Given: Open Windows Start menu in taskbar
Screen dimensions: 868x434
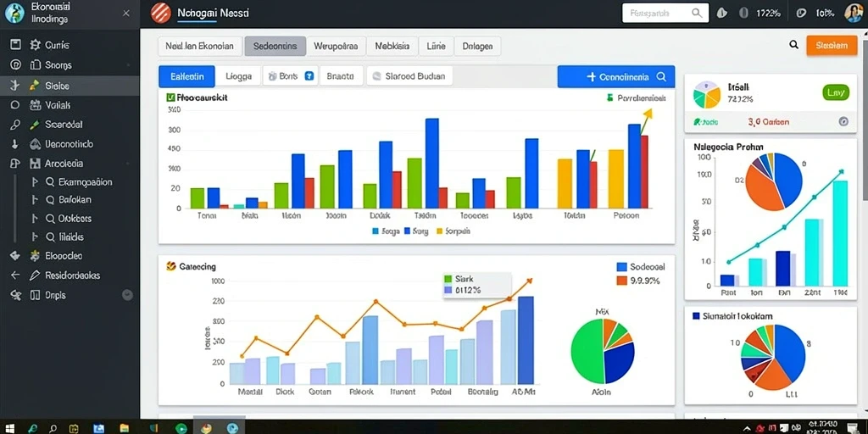Looking at the screenshot, I should pyautogui.click(x=9, y=428).
